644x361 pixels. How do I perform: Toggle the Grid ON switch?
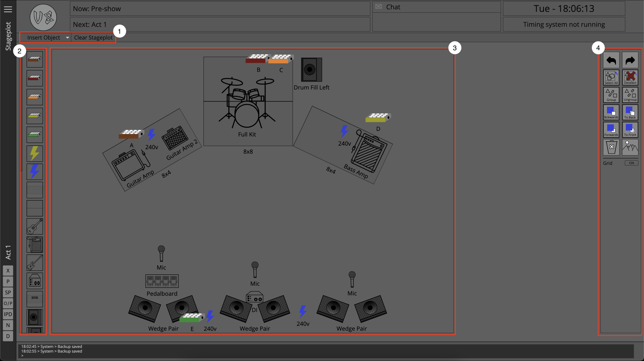[631, 163]
